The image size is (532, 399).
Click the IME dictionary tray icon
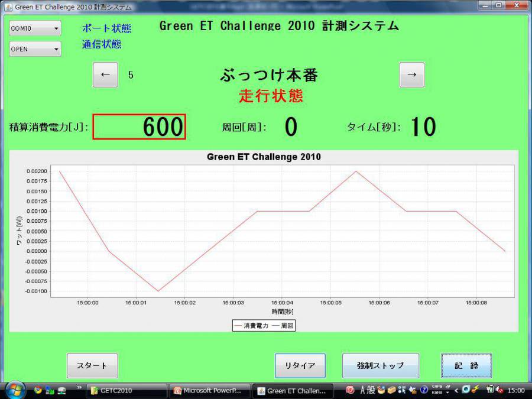pyautogui.click(x=413, y=390)
